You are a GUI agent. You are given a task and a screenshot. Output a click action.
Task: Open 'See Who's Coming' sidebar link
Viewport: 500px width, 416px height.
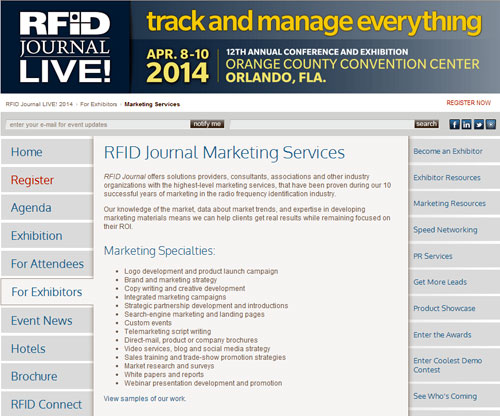coord(445,396)
